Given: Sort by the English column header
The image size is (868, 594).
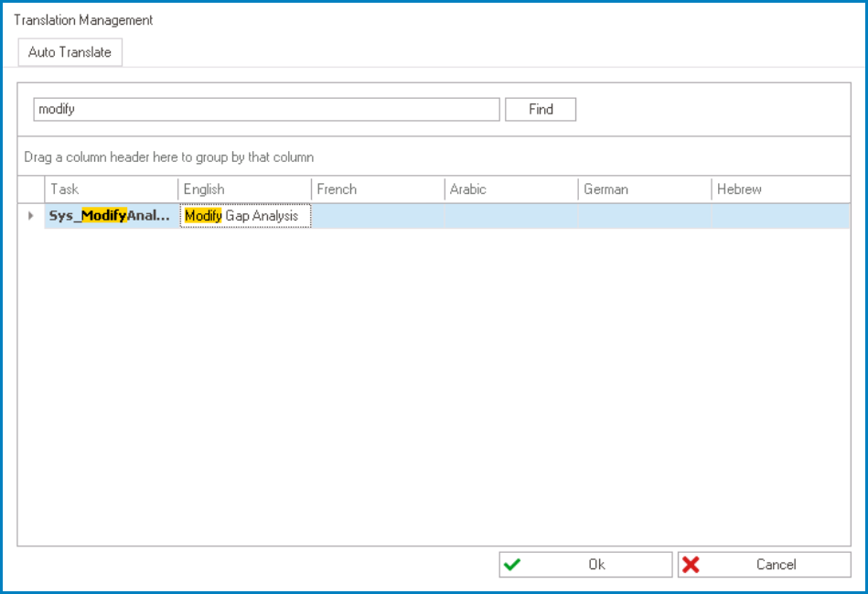Looking at the screenshot, I should [245, 189].
